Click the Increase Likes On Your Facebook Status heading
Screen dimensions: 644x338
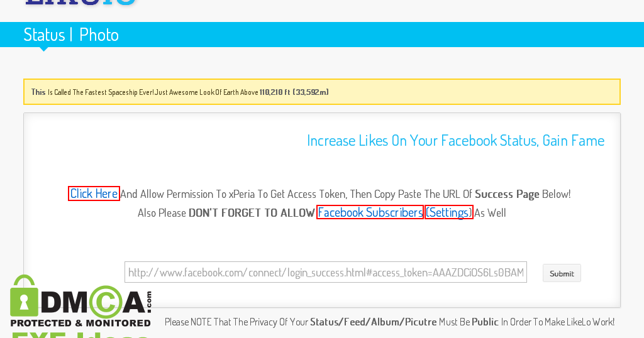click(455, 141)
